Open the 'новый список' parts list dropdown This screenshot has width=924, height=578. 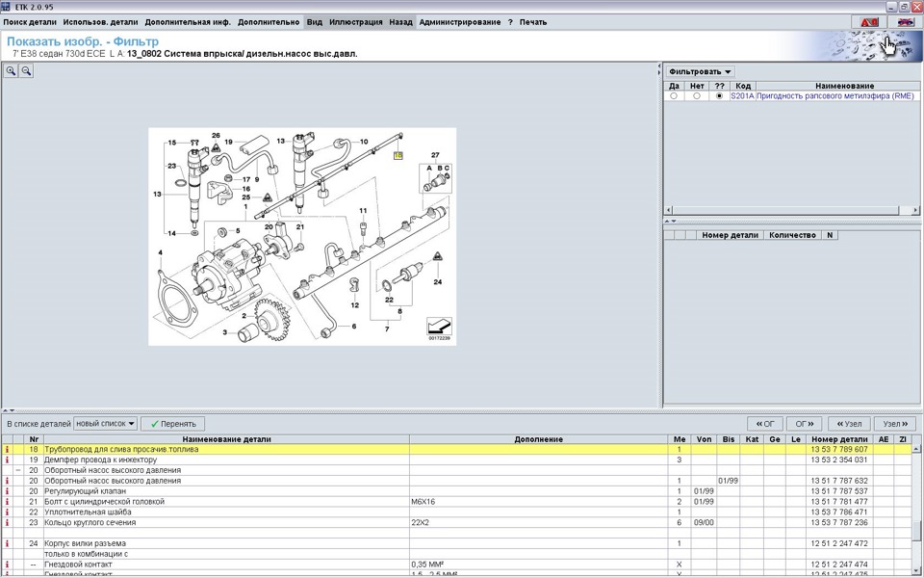pos(105,424)
